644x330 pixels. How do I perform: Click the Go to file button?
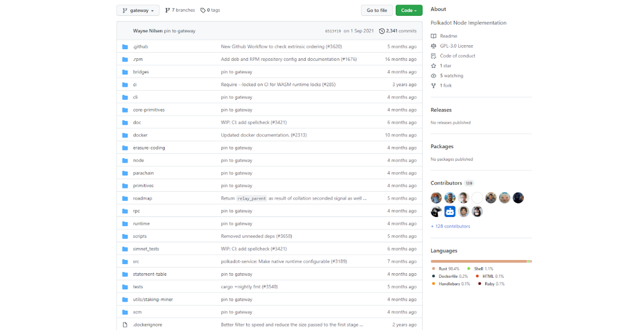point(376,10)
